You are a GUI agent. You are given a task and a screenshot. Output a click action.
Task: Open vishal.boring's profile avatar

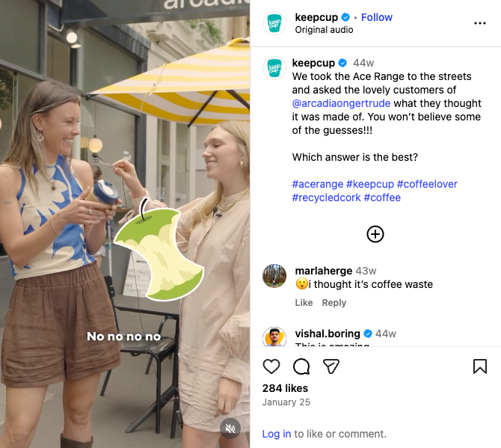[274, 337]
